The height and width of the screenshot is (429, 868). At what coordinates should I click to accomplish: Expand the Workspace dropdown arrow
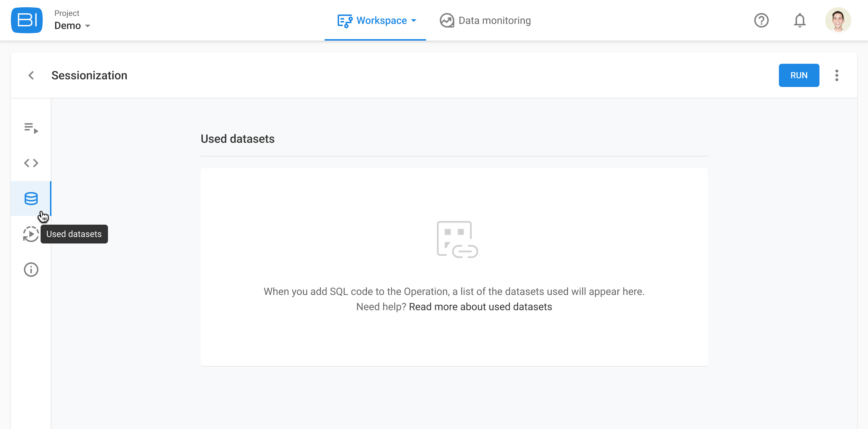pos(414,21)
